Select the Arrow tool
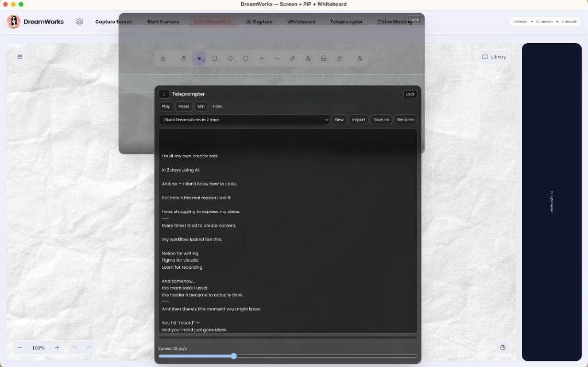 (261, 59)
